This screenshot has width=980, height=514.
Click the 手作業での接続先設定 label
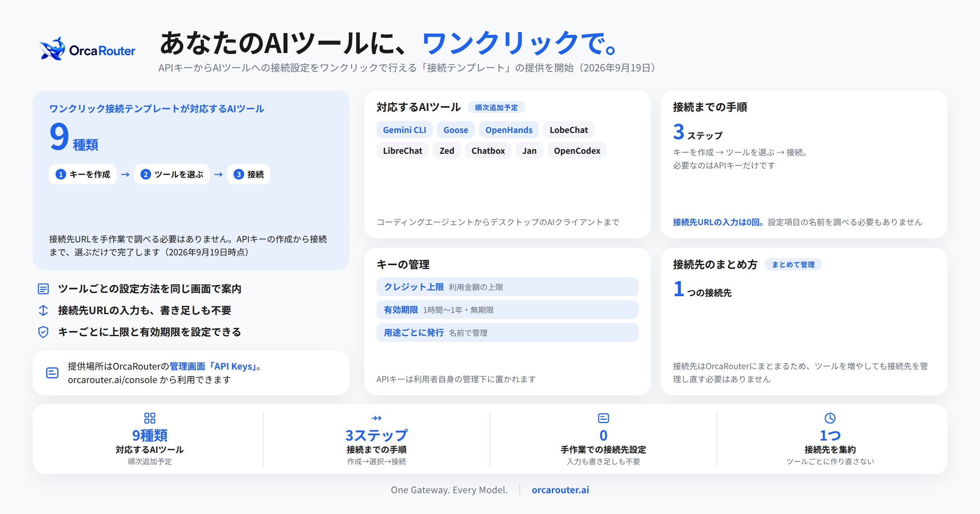coord(604,450)
